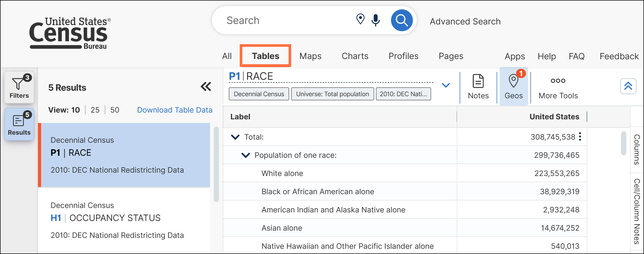Screen dimensions: 644x254
Task: Click the Download Table Data link
Action: [x=175, y=110]
